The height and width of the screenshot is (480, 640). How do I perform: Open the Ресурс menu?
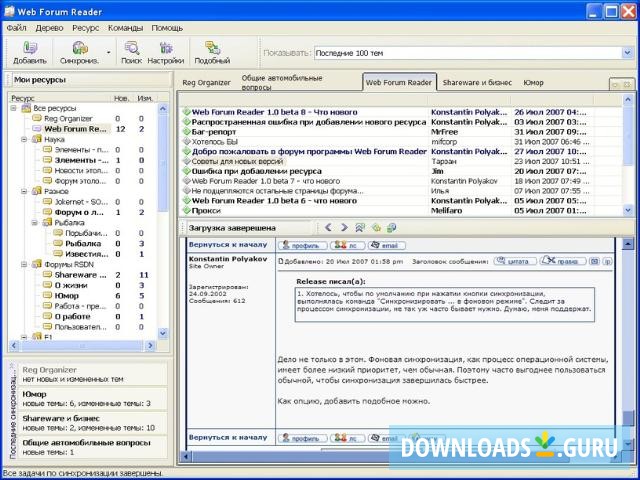pyautogui.click(x=85, y=28)
